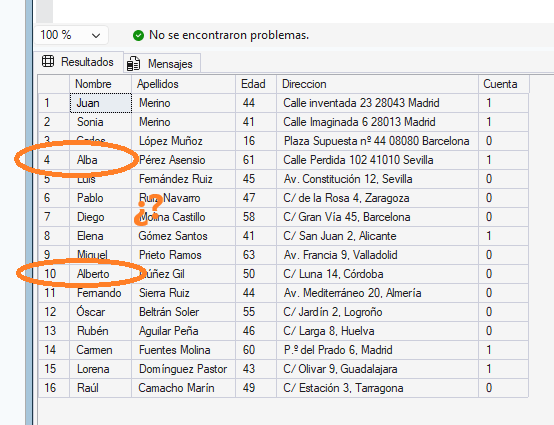Switch to the Mensajes tab
Image resolution: width=554 pixels, height=425 pixels.
[x=162, y=64]
